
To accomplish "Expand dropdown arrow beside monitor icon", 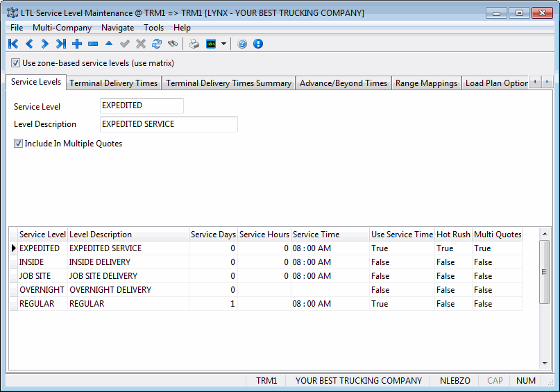I will 223,44.
